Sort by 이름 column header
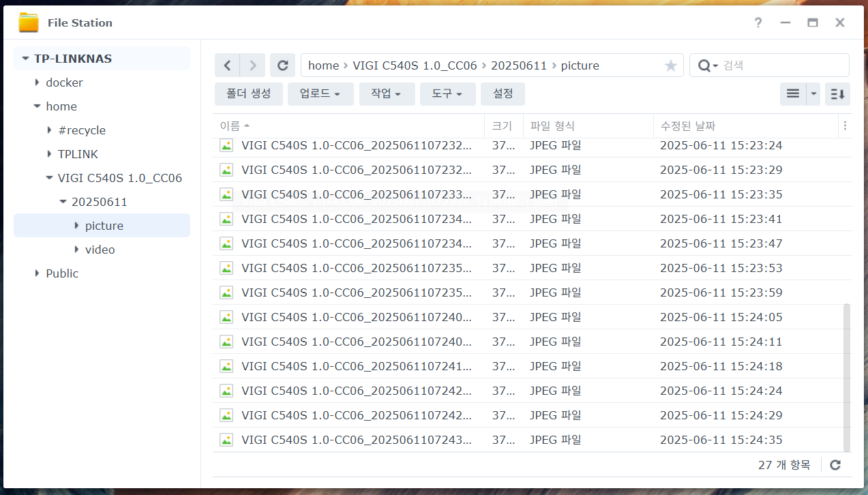The height and width of the screenshot is (495, 868). pyautogui.click(x=348, y=125)
